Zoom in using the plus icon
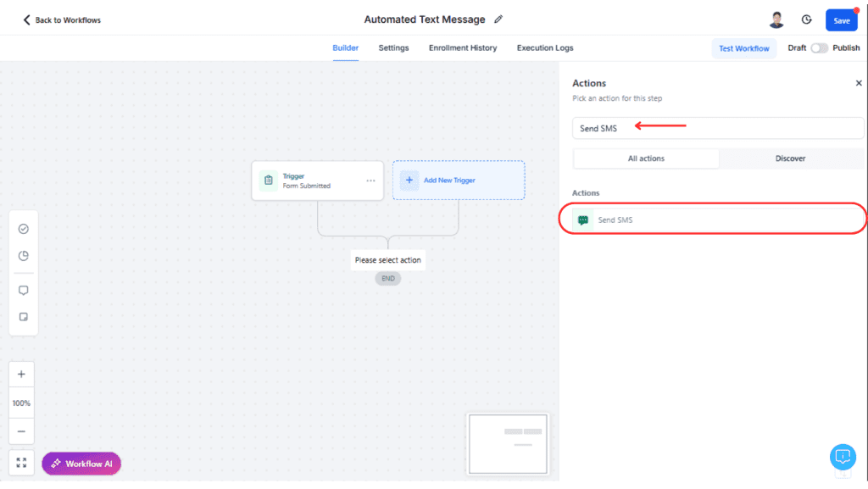 [x=20, y=374]
